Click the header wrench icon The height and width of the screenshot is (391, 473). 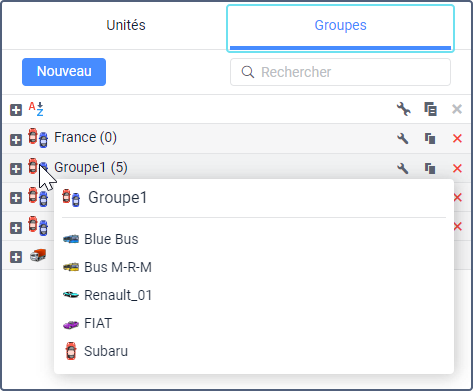tap(404, 109)
